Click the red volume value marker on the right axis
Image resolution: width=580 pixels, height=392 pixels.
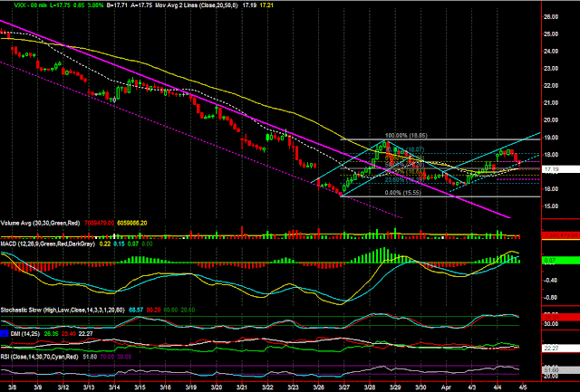point(560,235)
